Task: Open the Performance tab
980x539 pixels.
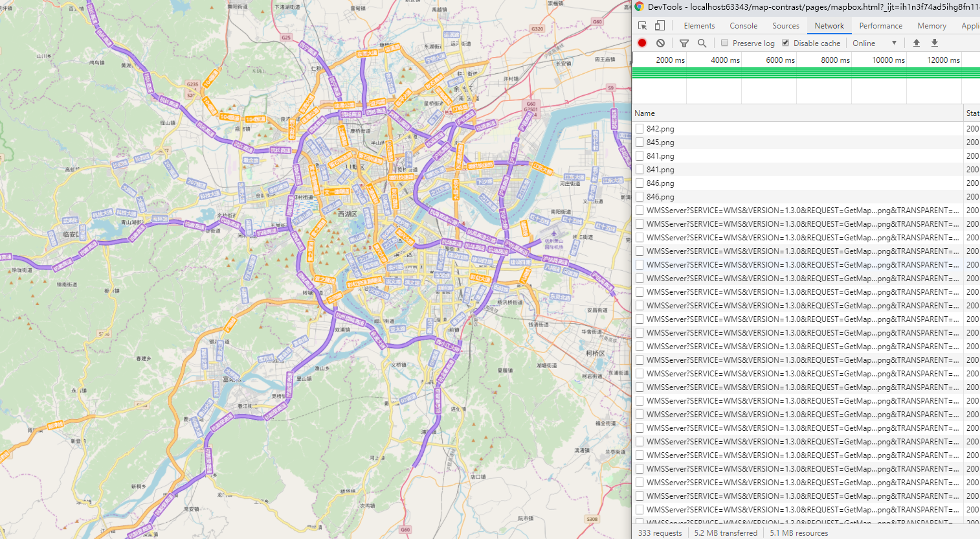Action: pyautogui.click(x=880, y=26)
